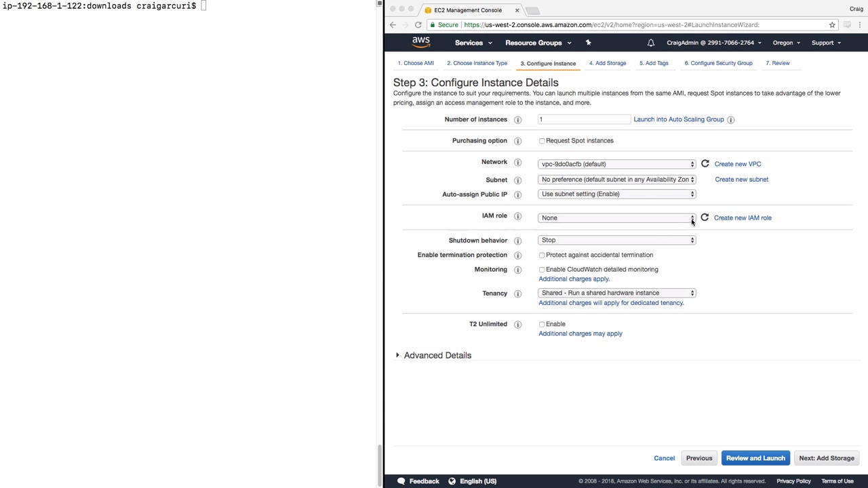This screenshot has width=868, height=488.
Task: Open the IAM role dropdown
Action: (x=617, y=218)
